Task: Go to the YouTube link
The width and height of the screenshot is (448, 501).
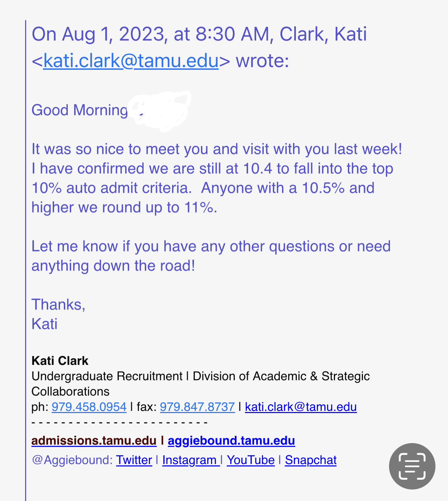Action: point(251,460)
